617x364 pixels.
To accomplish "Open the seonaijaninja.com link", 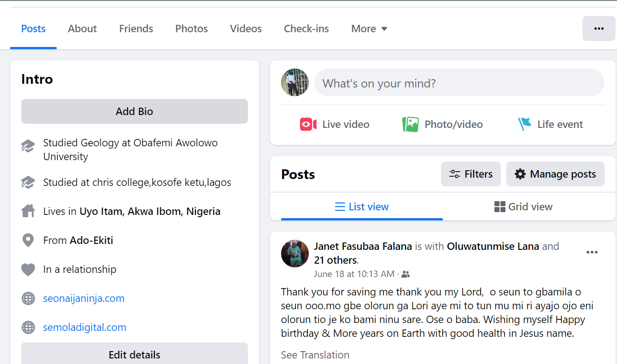I will pyautogui.click(x=84, y=298).
